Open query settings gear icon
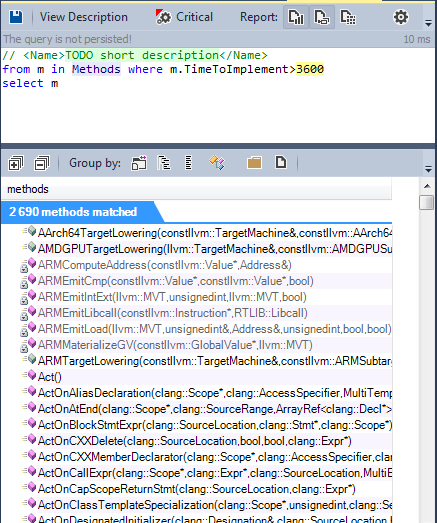The height and width of the screenshot is (523, 437). click(401, 17)
